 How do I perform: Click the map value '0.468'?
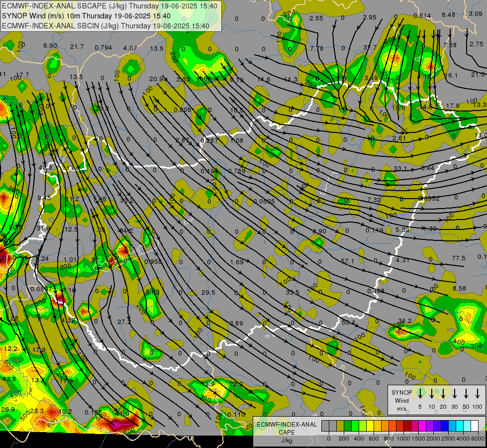[x=376, y=291]
